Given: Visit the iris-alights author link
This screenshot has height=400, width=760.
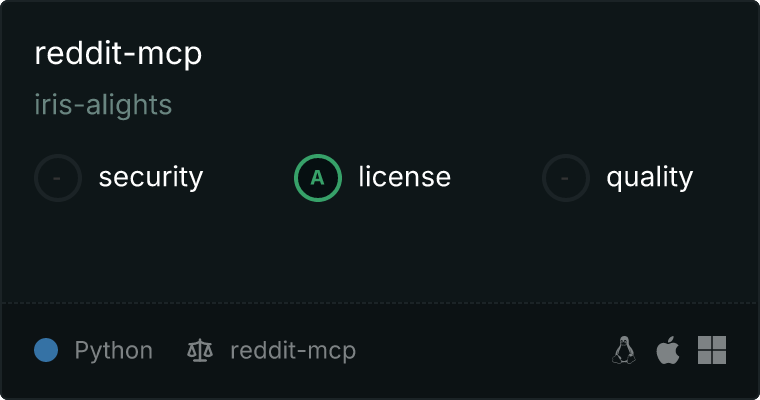Looking at the screenshot, I should [103, 105].
